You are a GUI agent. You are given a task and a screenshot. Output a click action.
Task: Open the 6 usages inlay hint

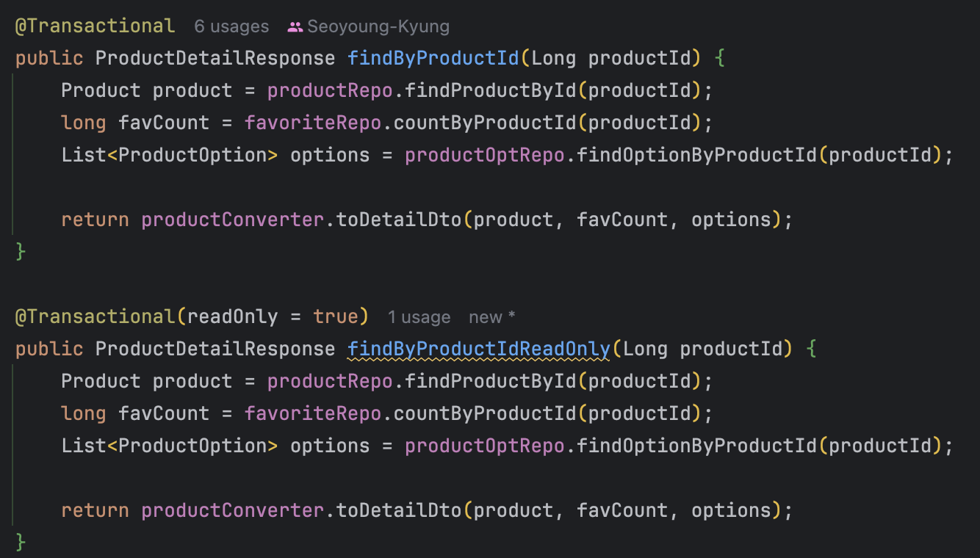coord(231,27)
